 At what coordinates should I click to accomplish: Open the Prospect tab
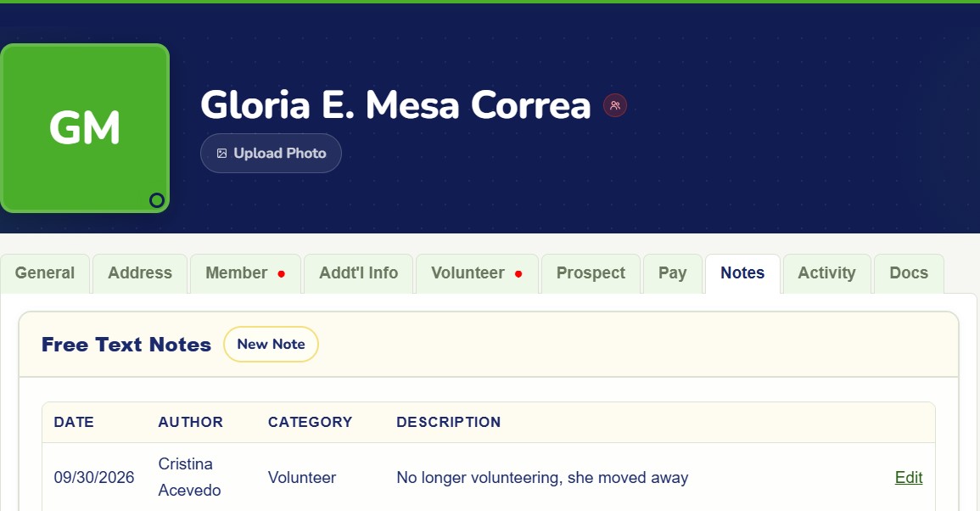click(591, 273)
